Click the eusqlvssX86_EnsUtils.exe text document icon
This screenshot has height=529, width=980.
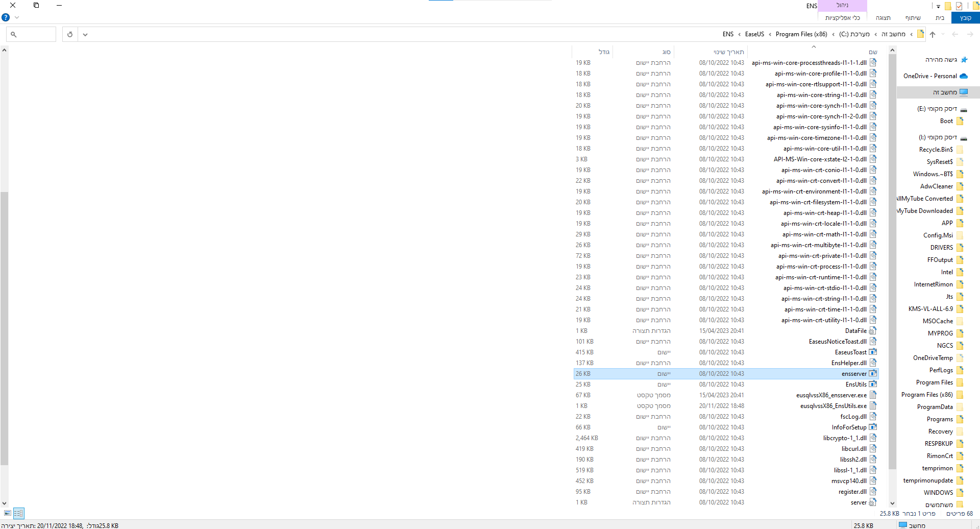coord(873,406)
